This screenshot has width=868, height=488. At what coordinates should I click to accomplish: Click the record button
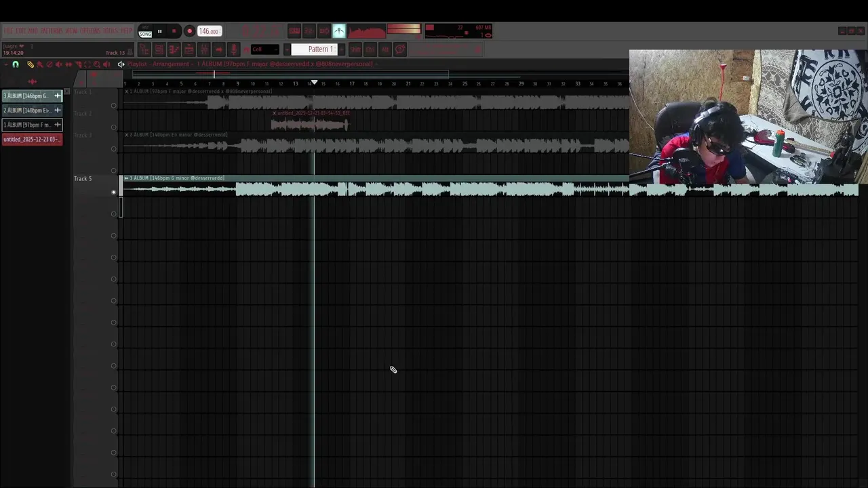tap(190, 31)
